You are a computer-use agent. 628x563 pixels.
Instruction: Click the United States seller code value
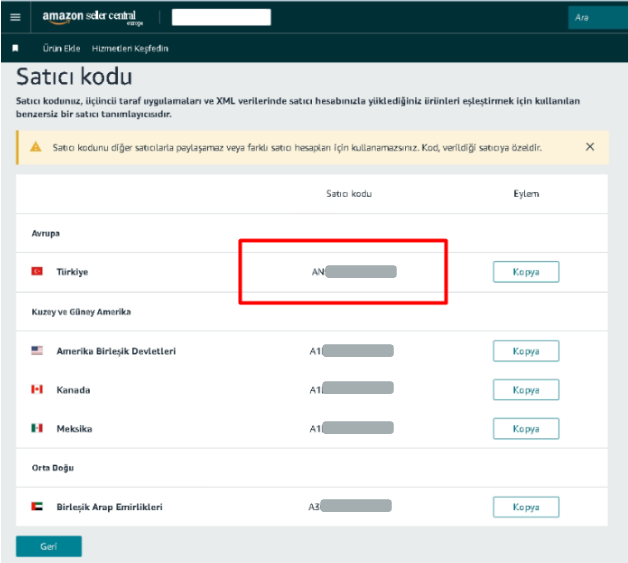pyautogui.click(x=351, y=351)
